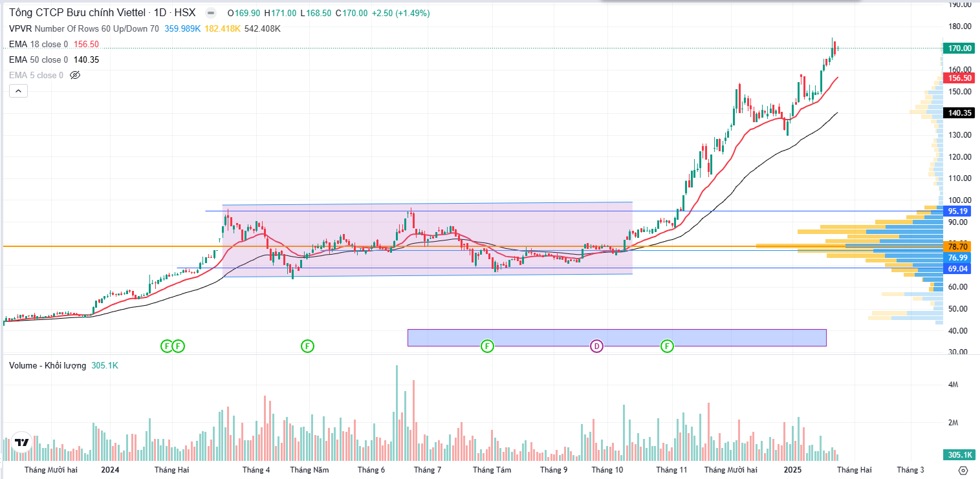Click the Tháng Năm label on the time axis
Screen dimensions: 980x479
(309, 470)
